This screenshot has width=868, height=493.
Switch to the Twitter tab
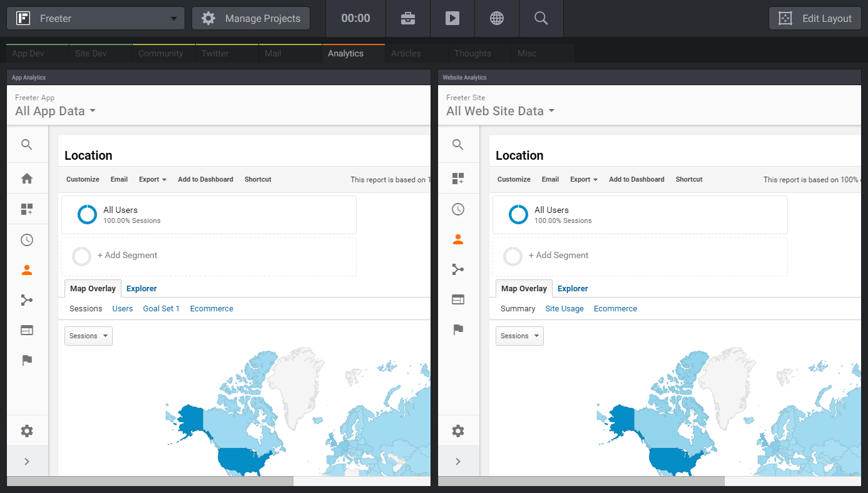(x=215, y=53)
